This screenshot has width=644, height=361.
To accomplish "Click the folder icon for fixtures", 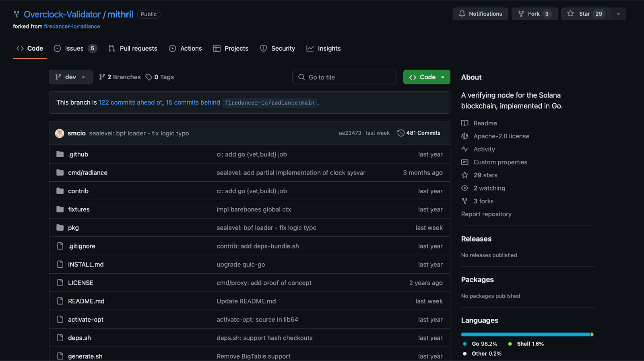I will click(x=60, y=209).
